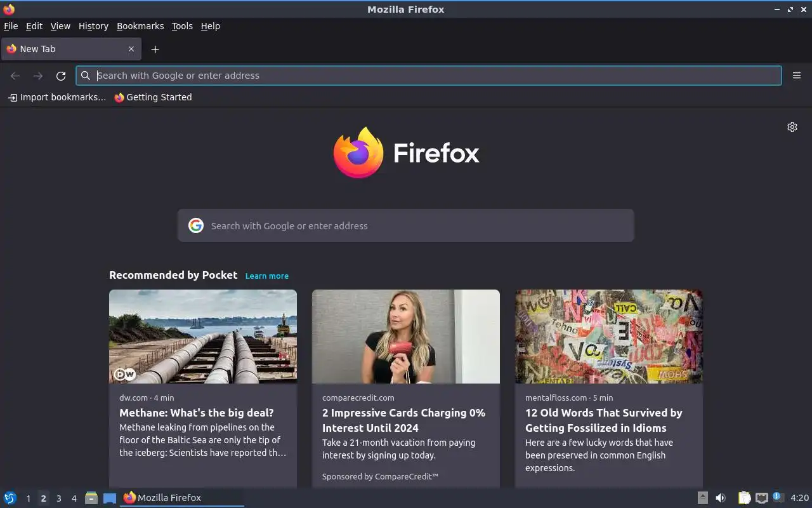
Task: Click the Methane leaking from pipelines description
Action: tap(202, 440)
